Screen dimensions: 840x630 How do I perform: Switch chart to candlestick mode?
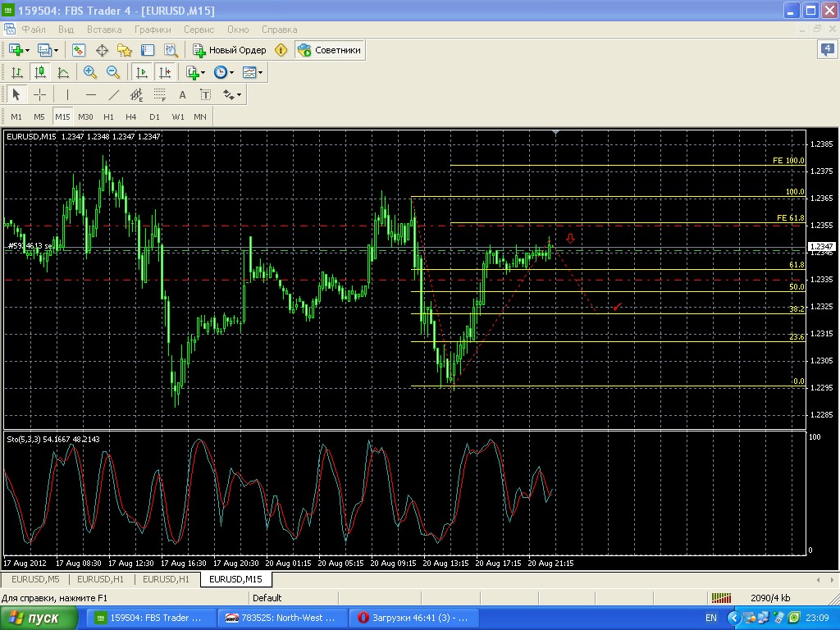[x=39, y=72]
